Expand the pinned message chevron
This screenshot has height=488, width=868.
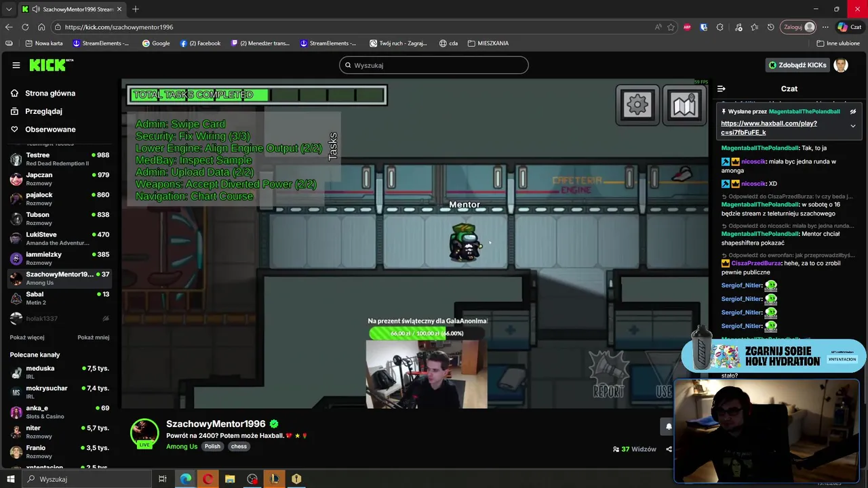point(853,126)
